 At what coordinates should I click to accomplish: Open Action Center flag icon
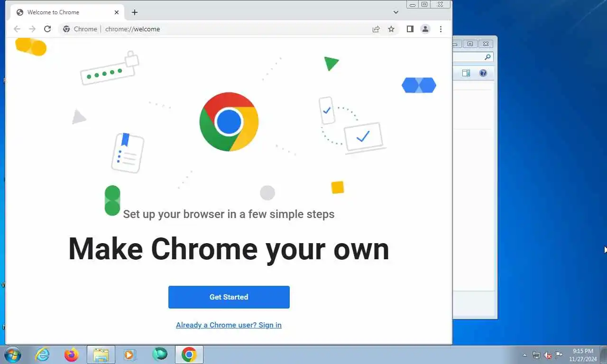[559, 355]
